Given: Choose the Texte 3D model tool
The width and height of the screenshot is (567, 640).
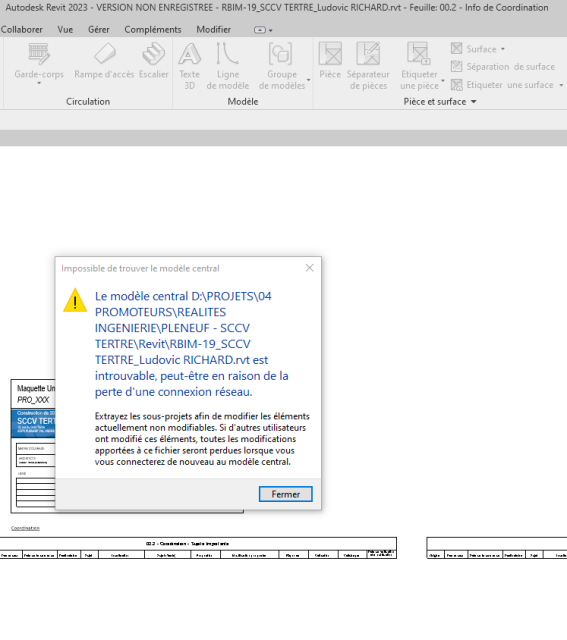Looking at the screenshot, I should [x=189, y=66].
